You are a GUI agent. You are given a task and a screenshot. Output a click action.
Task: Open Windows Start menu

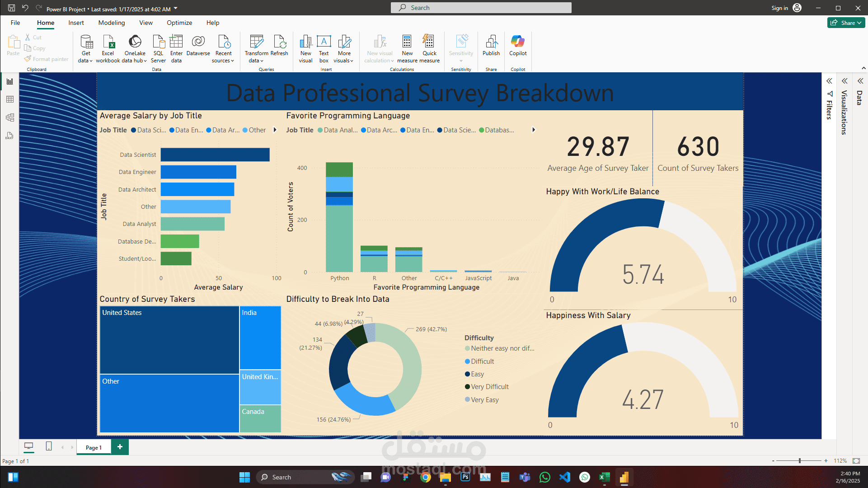click(244, 477)
